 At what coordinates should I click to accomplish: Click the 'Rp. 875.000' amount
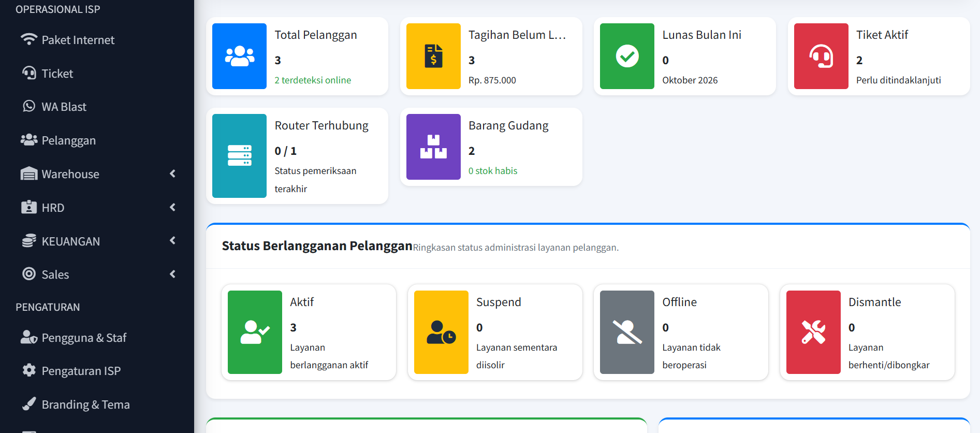click(492, 80)
